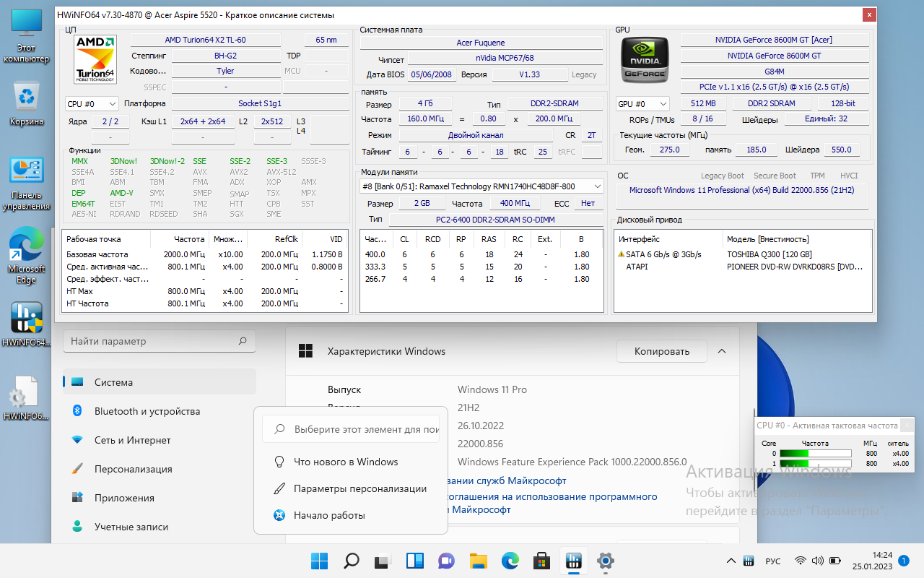924x578 pixels.
Task: Click search icon in Settings search box
Action: click(x=243, y=341)
